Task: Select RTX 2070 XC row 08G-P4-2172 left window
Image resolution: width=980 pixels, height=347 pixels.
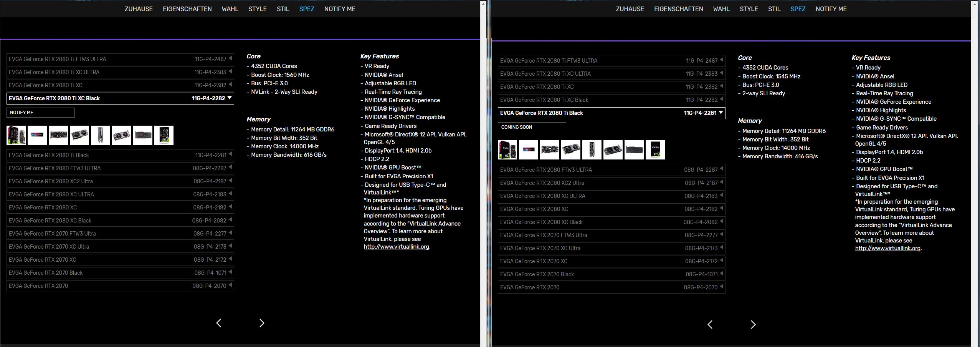Action: pos(120,260)
